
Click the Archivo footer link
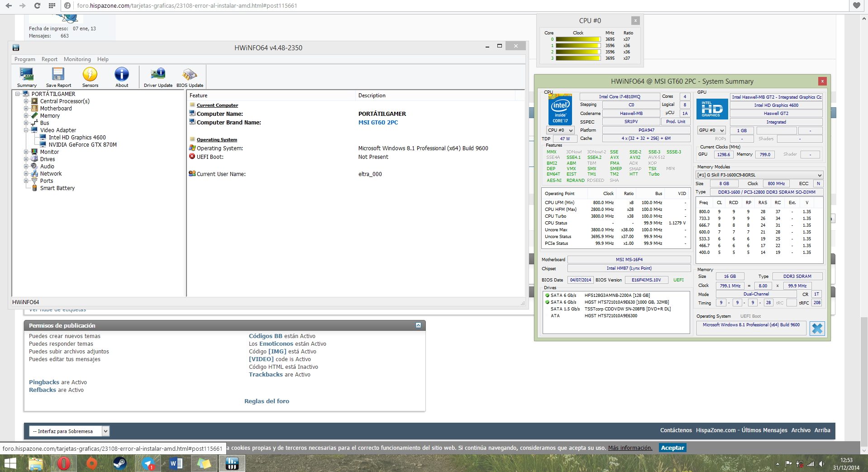[x=801, y=430]
